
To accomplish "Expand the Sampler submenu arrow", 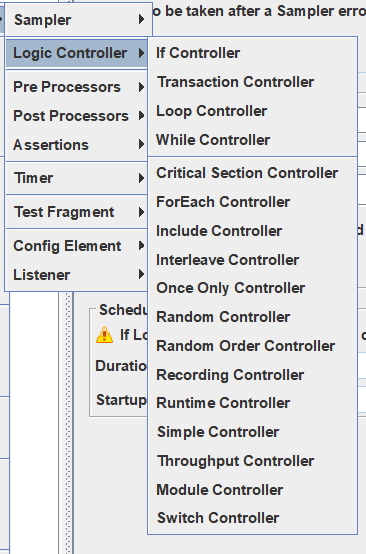I will (x=141, y=19).
